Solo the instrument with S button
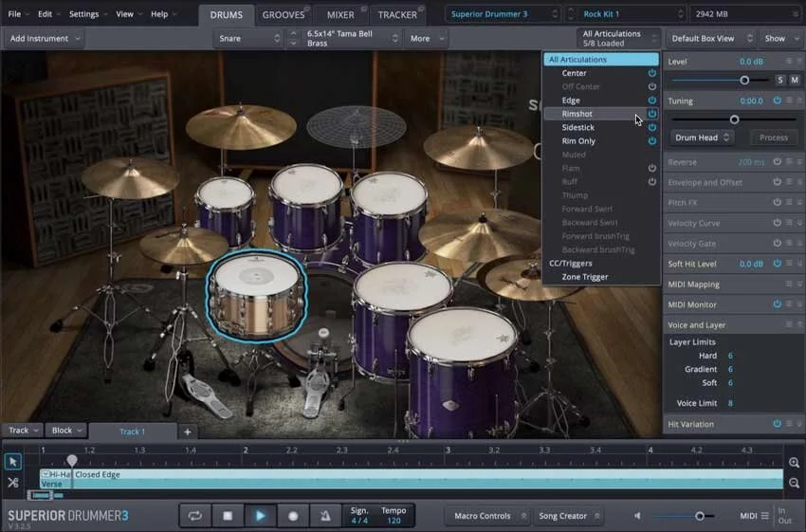This screenshot has height=532, width=806. pos(780,80)
